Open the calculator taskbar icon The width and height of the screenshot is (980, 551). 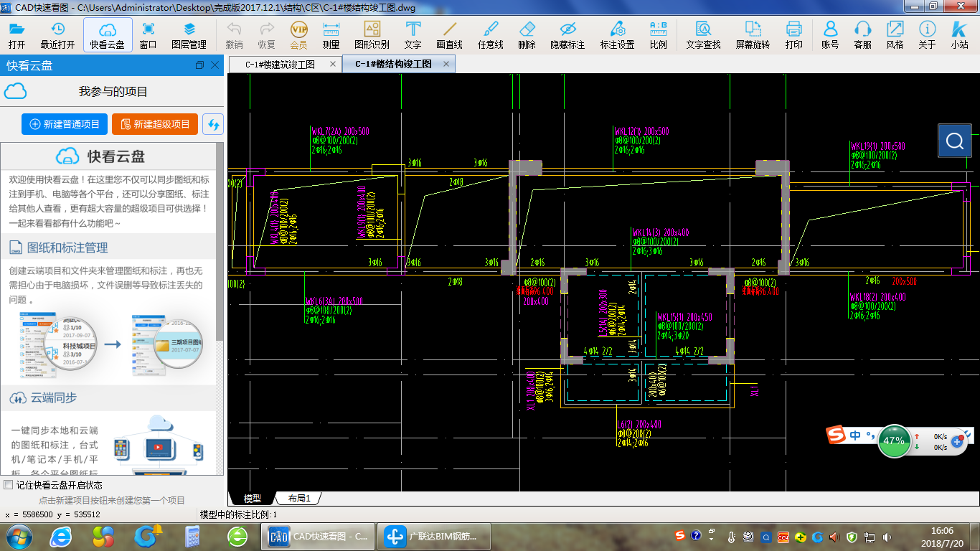(x=192, y=536)
